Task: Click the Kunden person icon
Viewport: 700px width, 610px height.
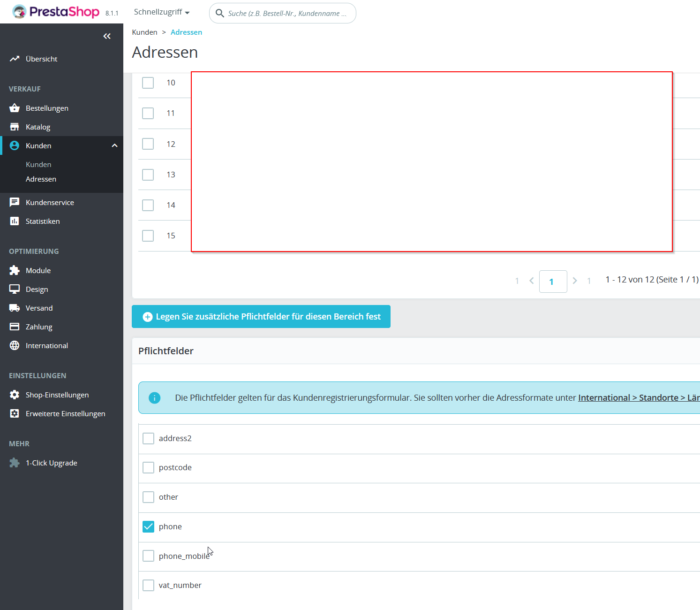Action: pos(15,145)
